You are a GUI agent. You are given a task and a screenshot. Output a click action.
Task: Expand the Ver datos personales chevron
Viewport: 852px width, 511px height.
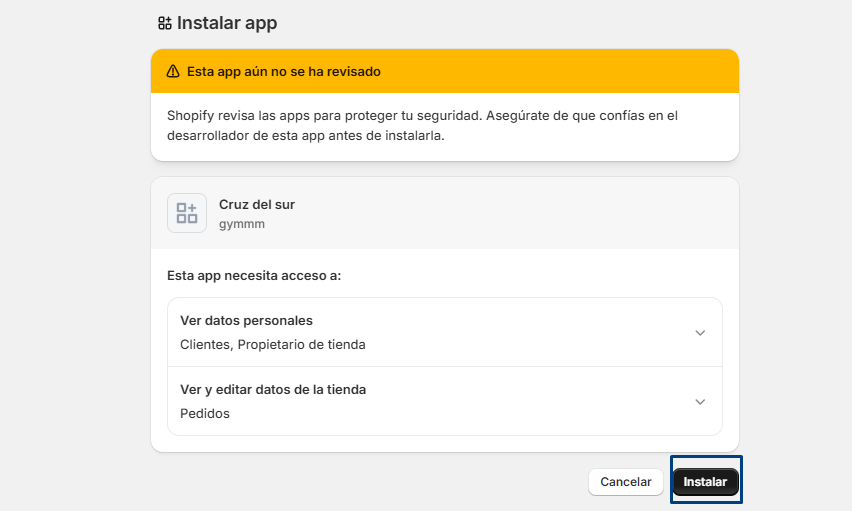(x=700, y=333)
